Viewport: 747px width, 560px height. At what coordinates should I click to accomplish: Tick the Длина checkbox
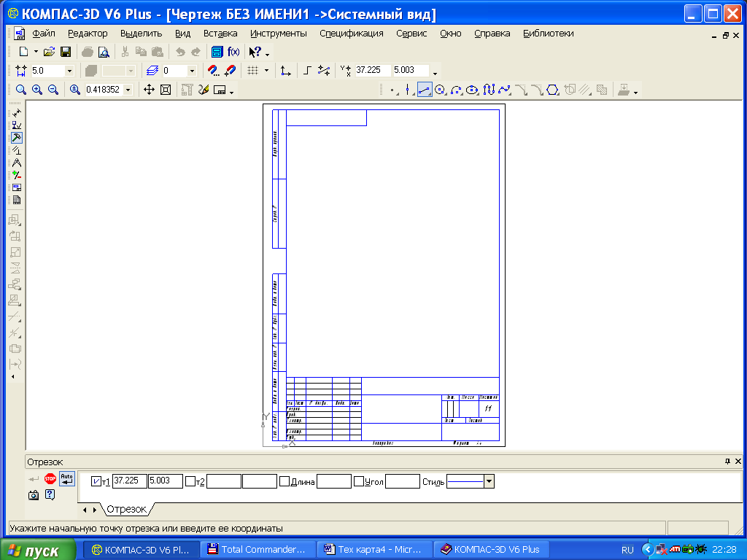(285, 481)
